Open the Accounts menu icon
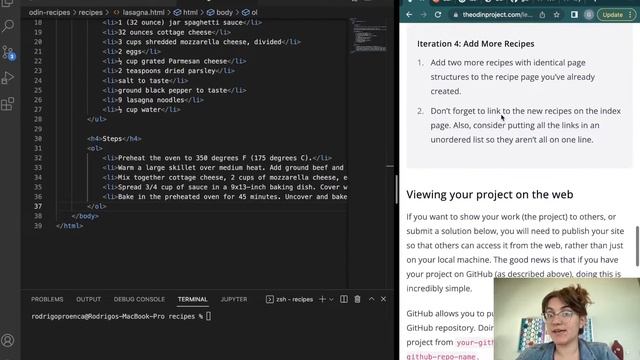Screen dimensions: 640x360 pyautogui.click(x=8, y=340)
